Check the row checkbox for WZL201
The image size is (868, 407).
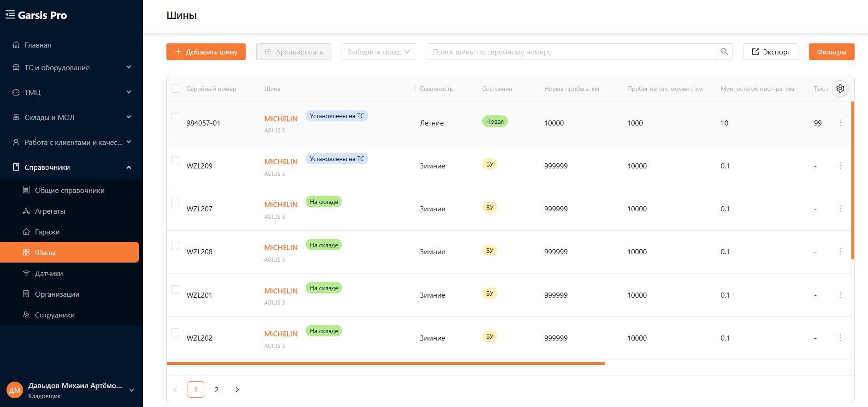(x=175, y=289)
